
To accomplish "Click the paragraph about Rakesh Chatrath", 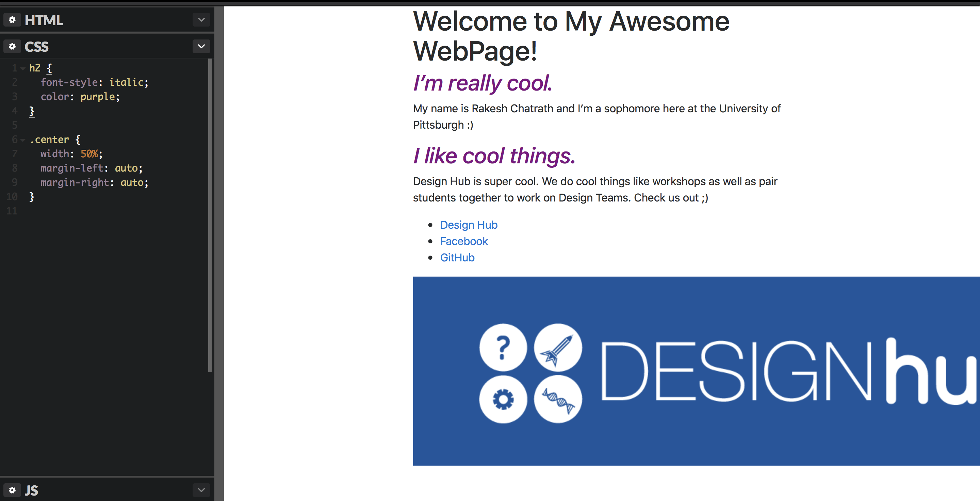I will [x=597, y=116].
